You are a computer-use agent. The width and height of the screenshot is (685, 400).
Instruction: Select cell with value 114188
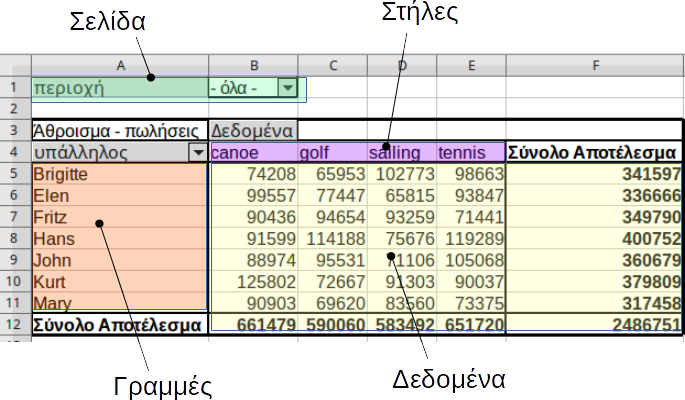[x=333, y=238]
